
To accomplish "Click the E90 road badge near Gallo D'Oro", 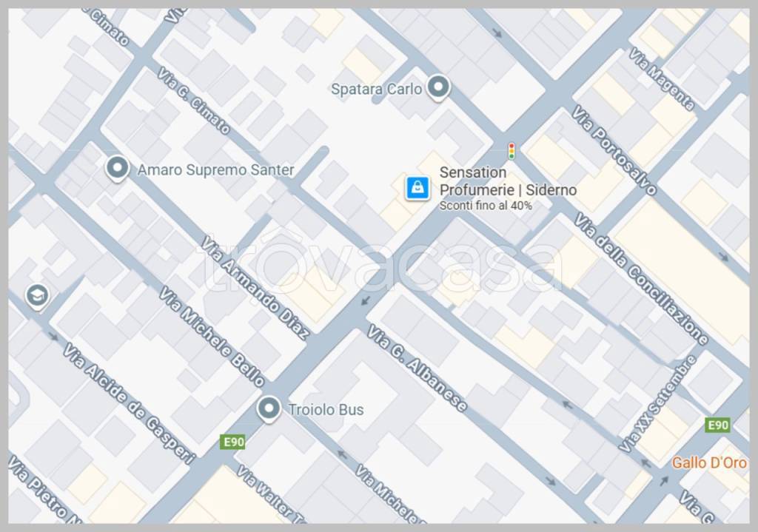I will pyautogui.click(x=717, y=425).
